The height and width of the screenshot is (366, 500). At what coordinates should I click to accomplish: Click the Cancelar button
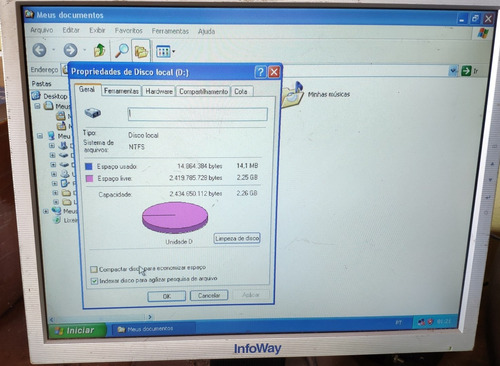click(209, 295)
